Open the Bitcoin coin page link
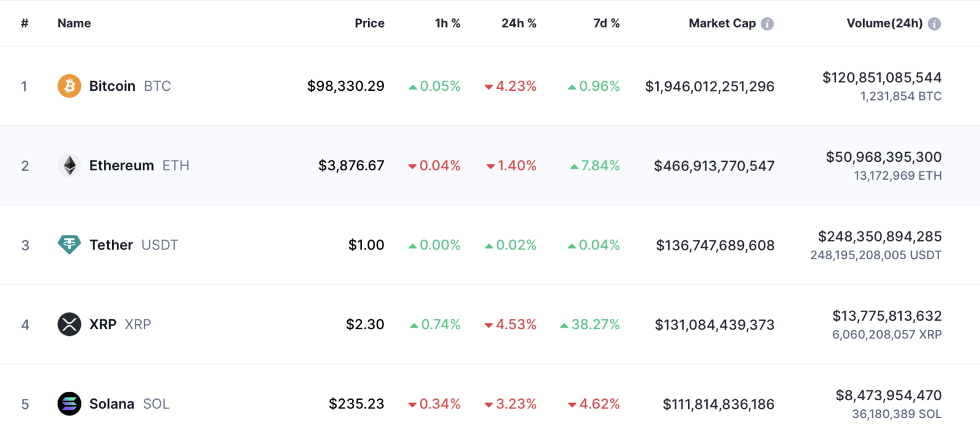The height and width of the screenshot is (434, 980). [130, 86]
